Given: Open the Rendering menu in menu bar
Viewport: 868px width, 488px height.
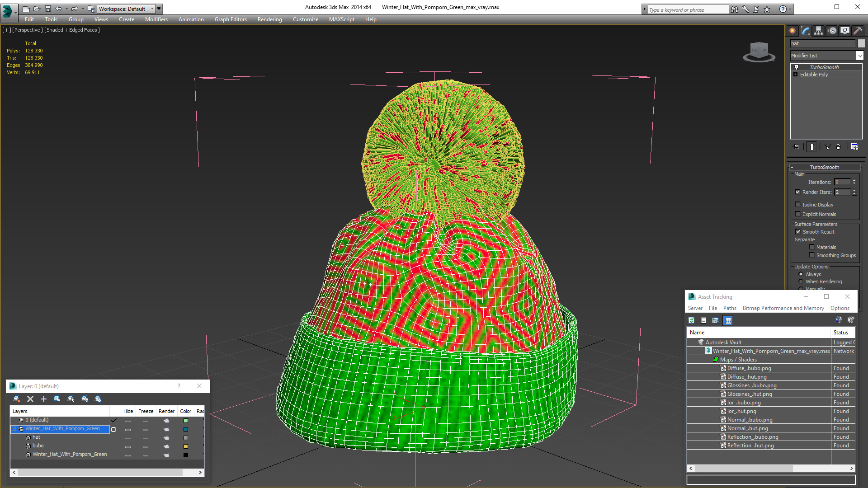Looking at the screenshot, I should (x=269, y=19).
